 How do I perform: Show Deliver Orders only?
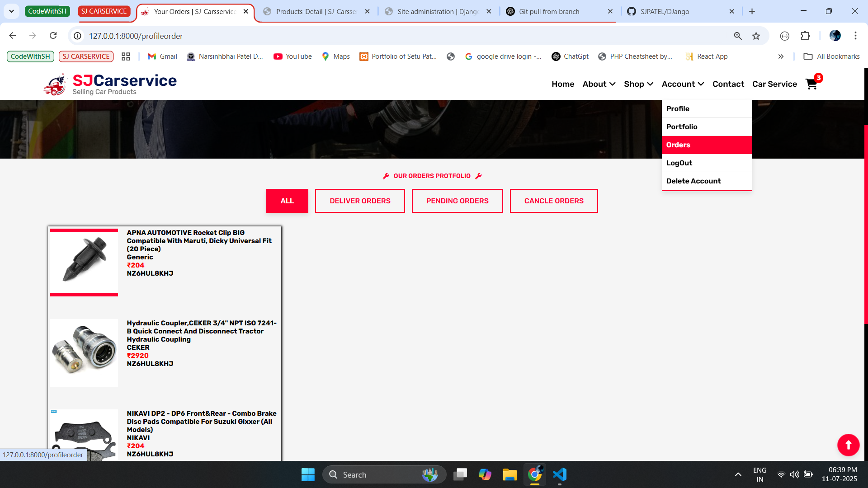coord(360,201)
